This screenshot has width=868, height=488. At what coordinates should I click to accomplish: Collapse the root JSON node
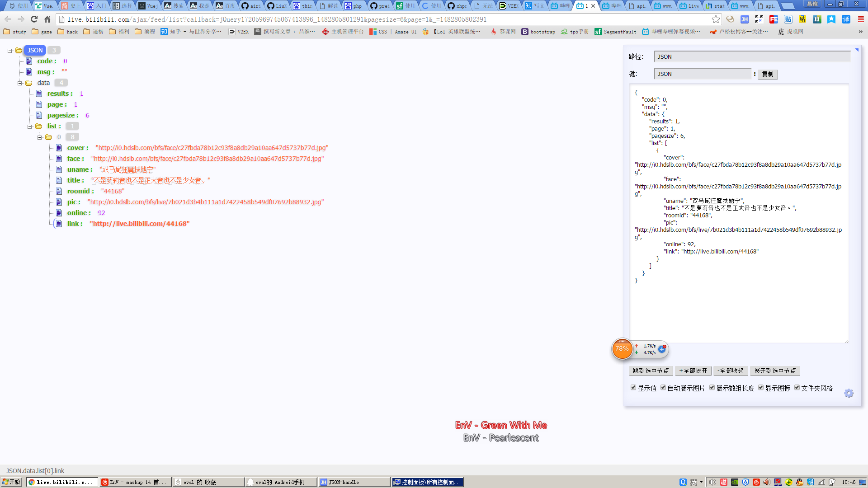coord(9,51)
